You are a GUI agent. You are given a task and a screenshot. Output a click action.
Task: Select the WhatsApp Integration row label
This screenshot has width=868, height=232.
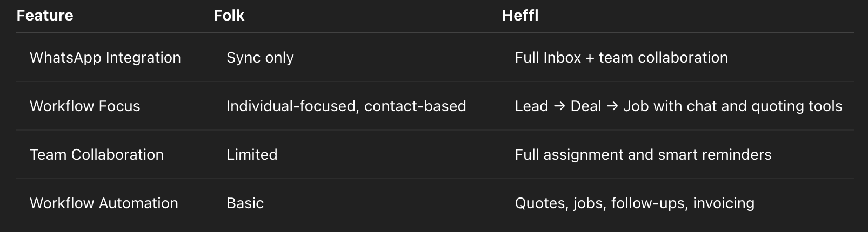[x=105, y=57]
